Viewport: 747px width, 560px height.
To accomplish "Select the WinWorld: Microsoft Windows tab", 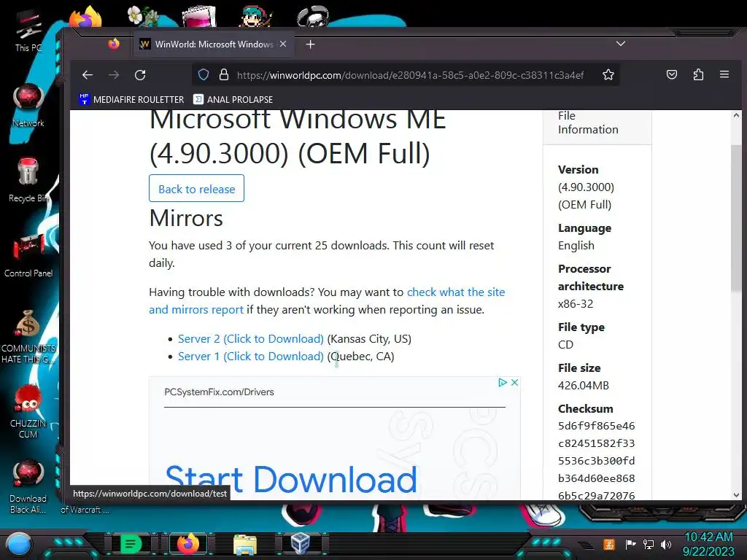I will click(x=214, y=44).
